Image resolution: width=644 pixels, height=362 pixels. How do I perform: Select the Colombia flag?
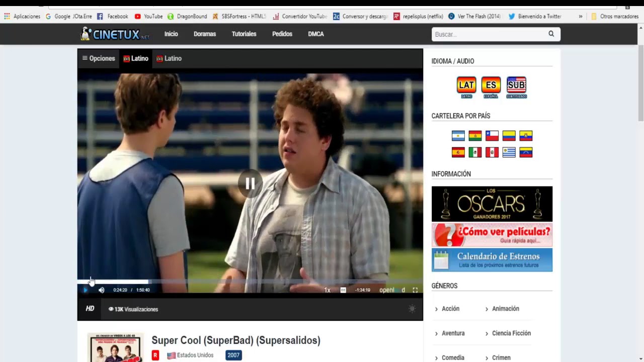click(x=509, y=136)
